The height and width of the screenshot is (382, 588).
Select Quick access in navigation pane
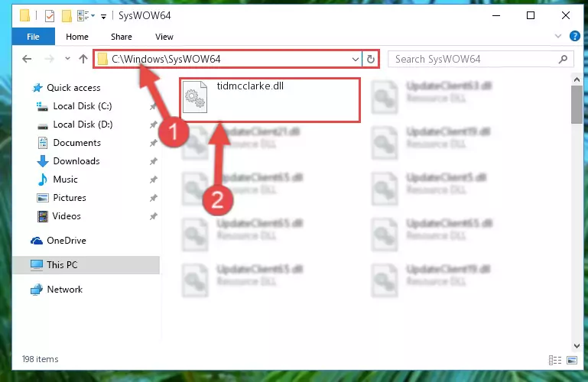73,88
